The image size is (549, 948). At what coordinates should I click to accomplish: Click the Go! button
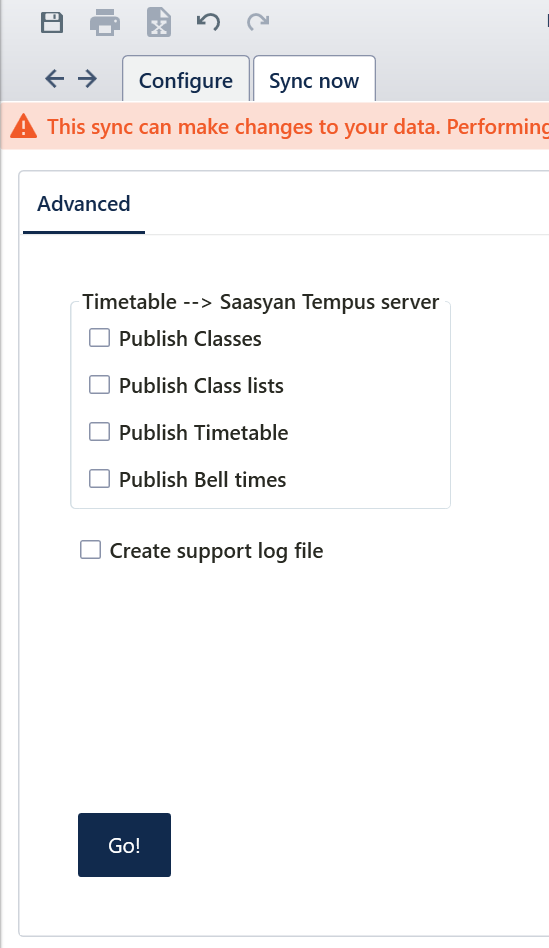coord(125,845)
